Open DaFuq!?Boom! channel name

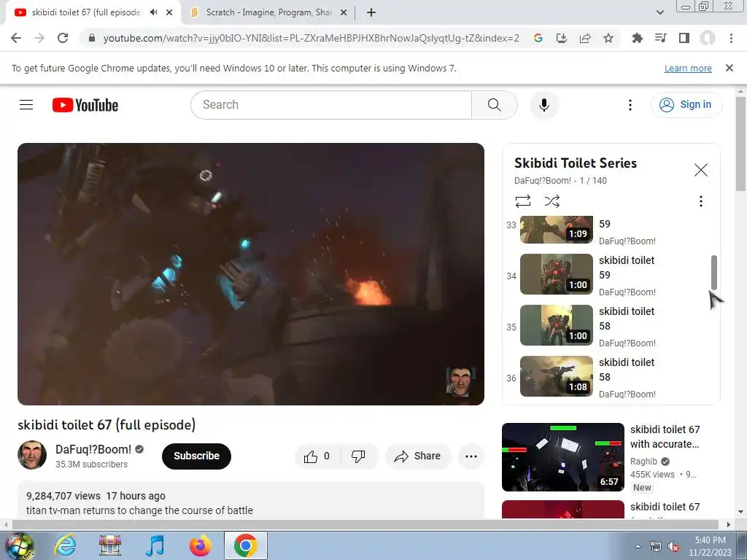click(x=93, y=449)
